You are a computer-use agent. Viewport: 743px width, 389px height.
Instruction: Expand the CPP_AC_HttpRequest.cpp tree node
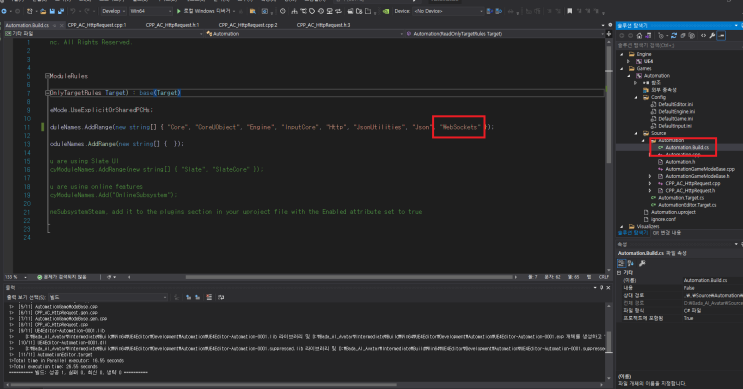click(x=650, y=183)
